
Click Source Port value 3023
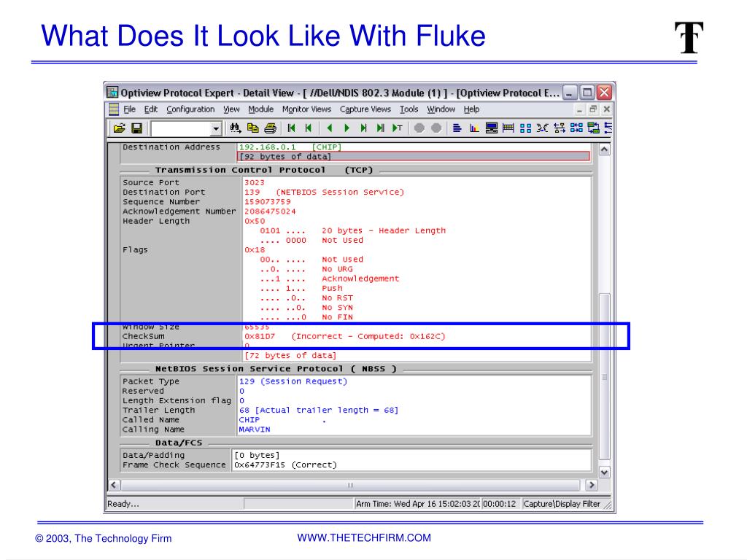(x=255, y=182)
